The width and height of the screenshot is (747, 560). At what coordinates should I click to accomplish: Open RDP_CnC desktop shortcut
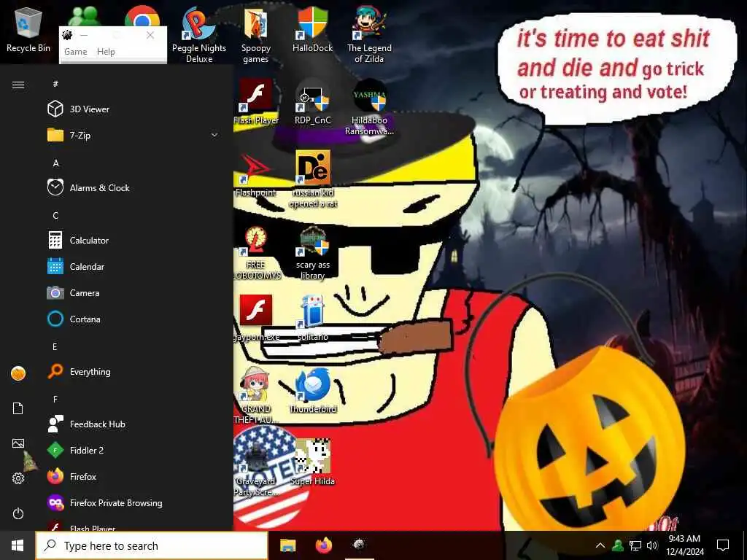(x=312, y=101)
